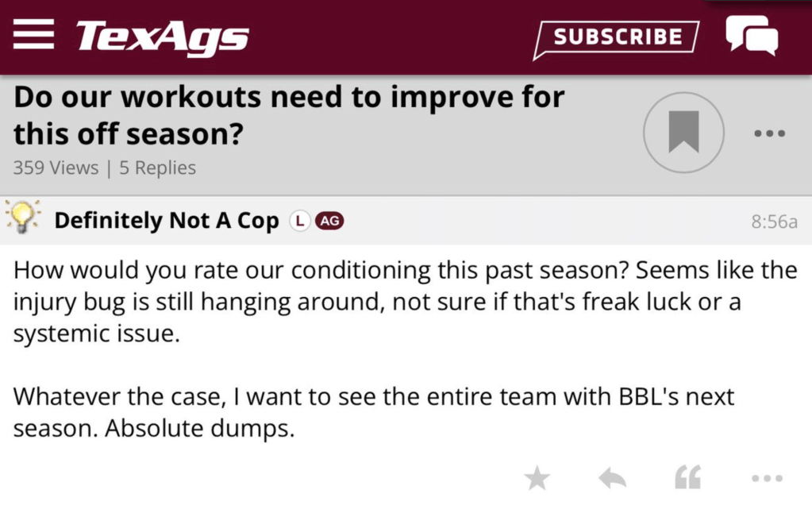This screenshot has width=812, height=505.
Task: Click the paragraph about conditioning this season
Action: click(x=405, y=302)
